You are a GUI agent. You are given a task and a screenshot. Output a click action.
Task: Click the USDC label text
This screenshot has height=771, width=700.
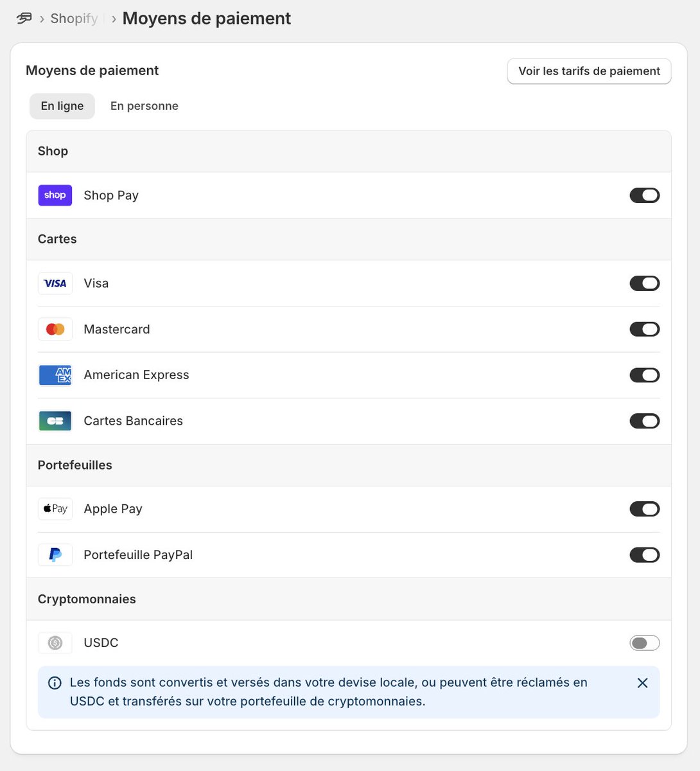point(101,642)
